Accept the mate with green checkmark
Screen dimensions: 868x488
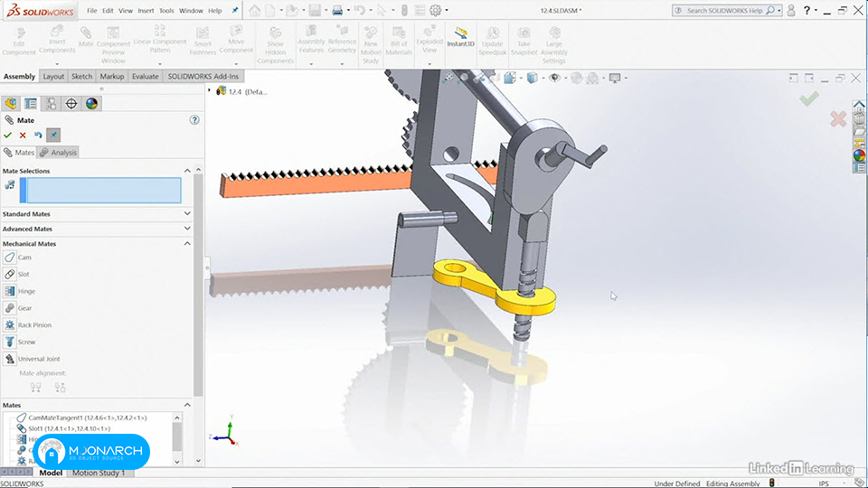coord(8,135)
